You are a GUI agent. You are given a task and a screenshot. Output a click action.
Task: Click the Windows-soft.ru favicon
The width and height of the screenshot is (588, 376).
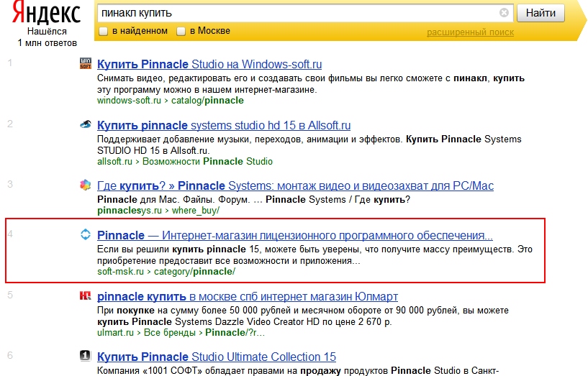point(86,63)
